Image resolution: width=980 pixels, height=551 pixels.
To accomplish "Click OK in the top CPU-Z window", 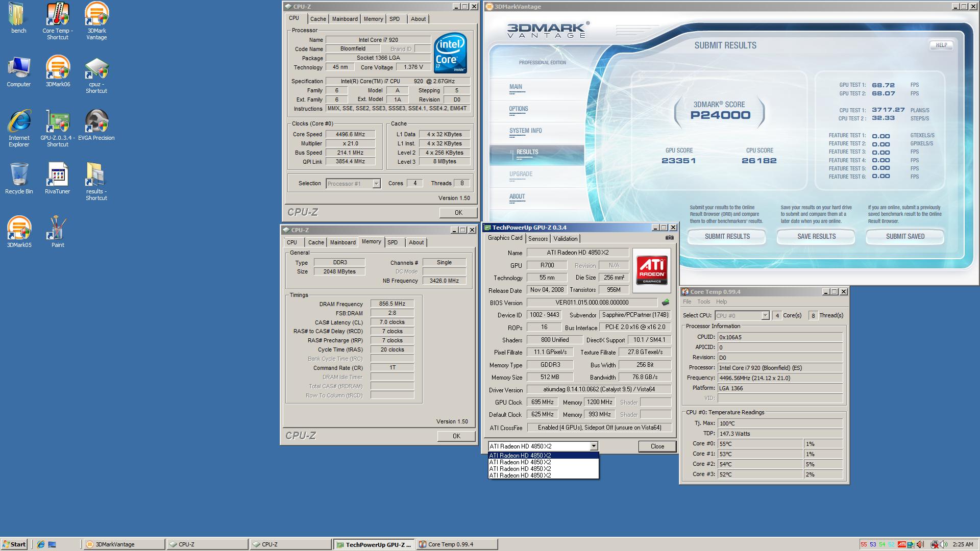I will [458, 213].
